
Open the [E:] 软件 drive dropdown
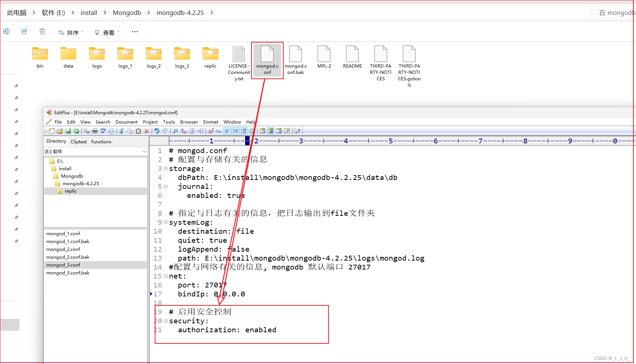coord(144,152)
